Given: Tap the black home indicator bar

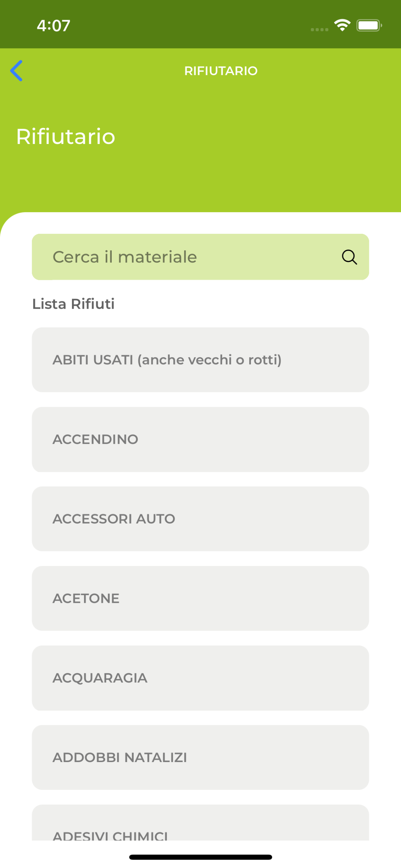Looking at the screenshot, I should click(200, 857).
